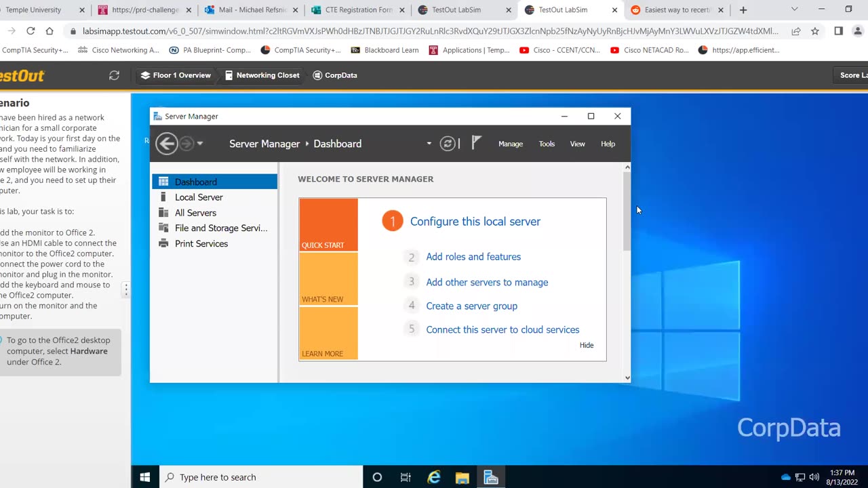Open File Explorer from the taskbar
The width and height of the screenshot is (868, 488).
pyautogui.click(x=462, y=477)
